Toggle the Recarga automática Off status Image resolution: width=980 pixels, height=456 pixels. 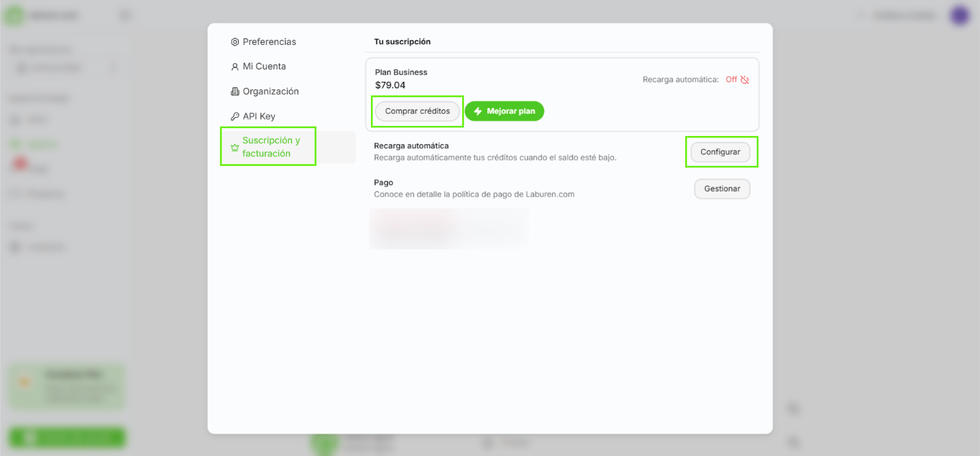tap(731, 80)
